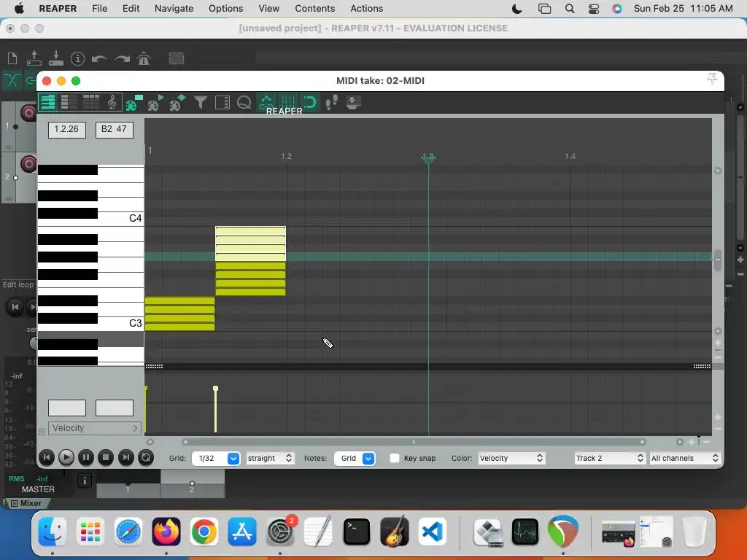Click New project icon in main toolbar

click(x=12, y=58)
